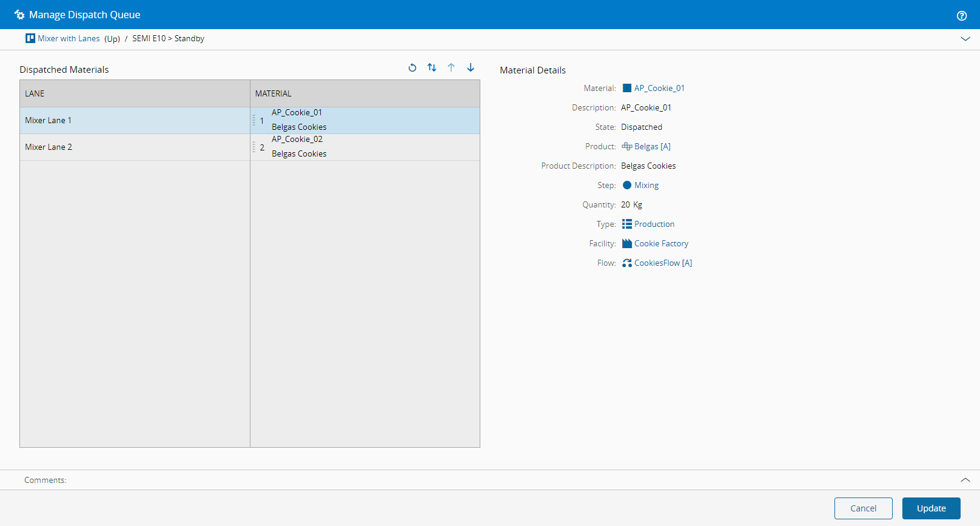Click the CookiesFlow flow icon
980x526 pixels.
[x=627, y=263]
